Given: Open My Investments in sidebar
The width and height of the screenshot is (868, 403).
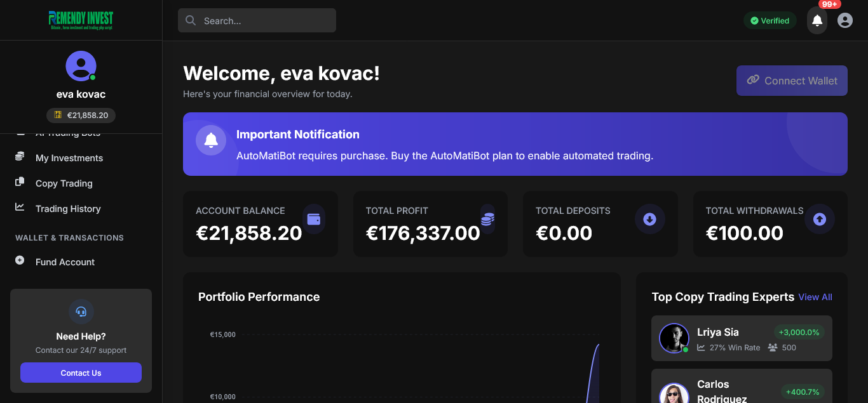Looking at the screenshot, I should pyautogui.click(x=69, y=158).
